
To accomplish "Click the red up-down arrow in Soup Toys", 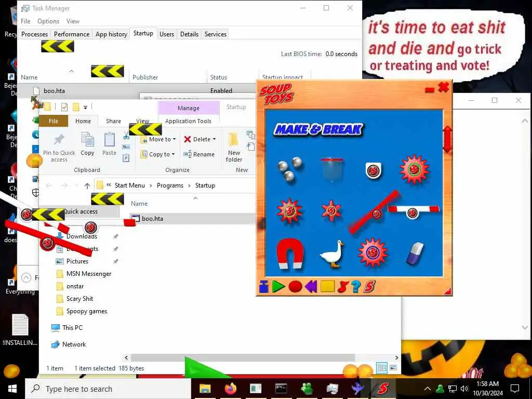I will pos(447,139).
